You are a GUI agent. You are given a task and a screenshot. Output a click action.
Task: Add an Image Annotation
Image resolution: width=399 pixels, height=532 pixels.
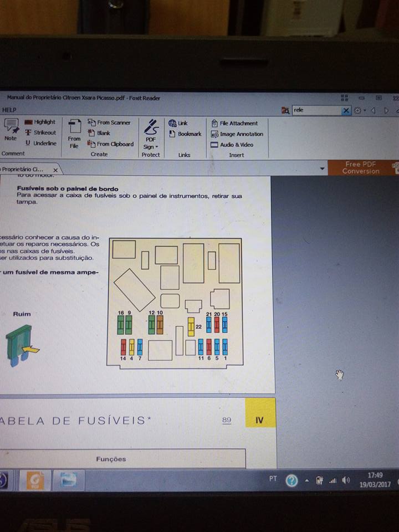237,134
